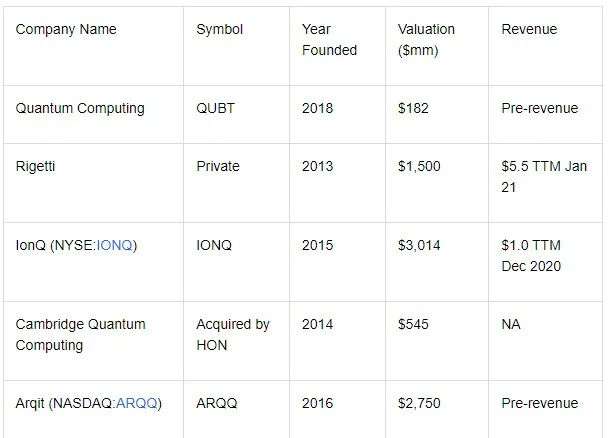Select the 2016 year founded cell
The height and width of the screenshot is (438, 615).
[318, 403]
